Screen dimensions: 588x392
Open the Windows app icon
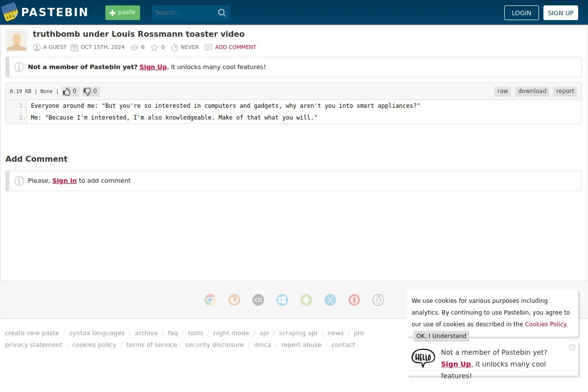point(282,300)
